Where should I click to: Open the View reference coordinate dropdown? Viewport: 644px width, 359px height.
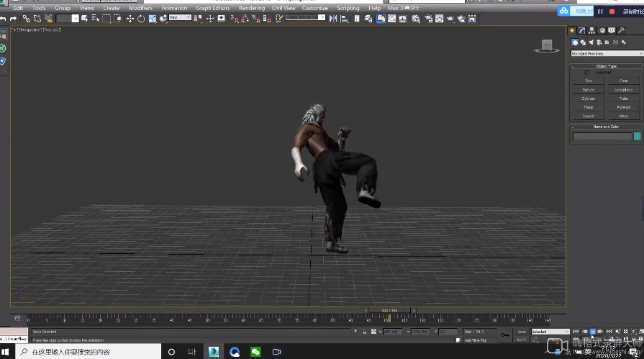180,18
